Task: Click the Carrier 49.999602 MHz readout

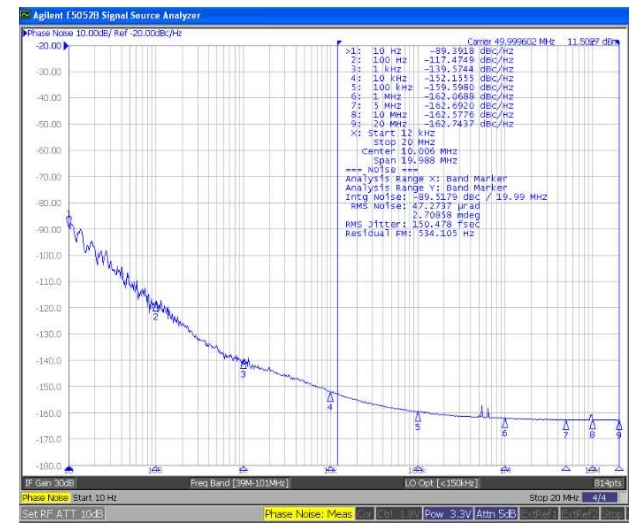Action: [x=511, y=42]
